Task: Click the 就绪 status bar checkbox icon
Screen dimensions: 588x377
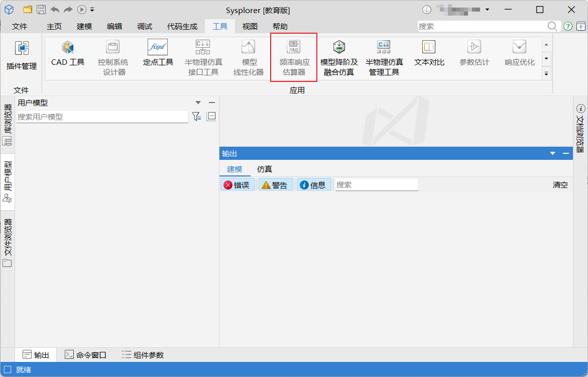Action: coord(8,369)
